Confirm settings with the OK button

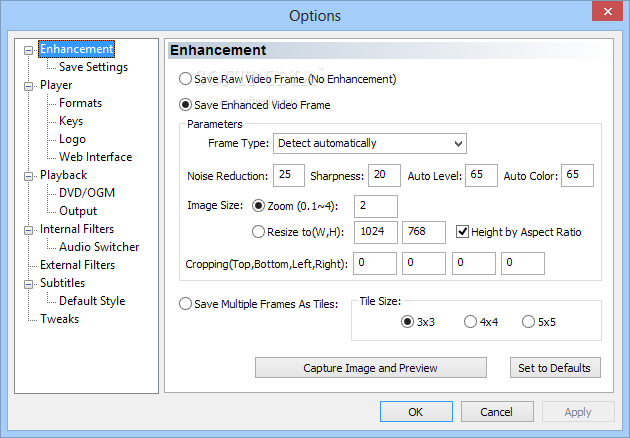coord(416,411)
